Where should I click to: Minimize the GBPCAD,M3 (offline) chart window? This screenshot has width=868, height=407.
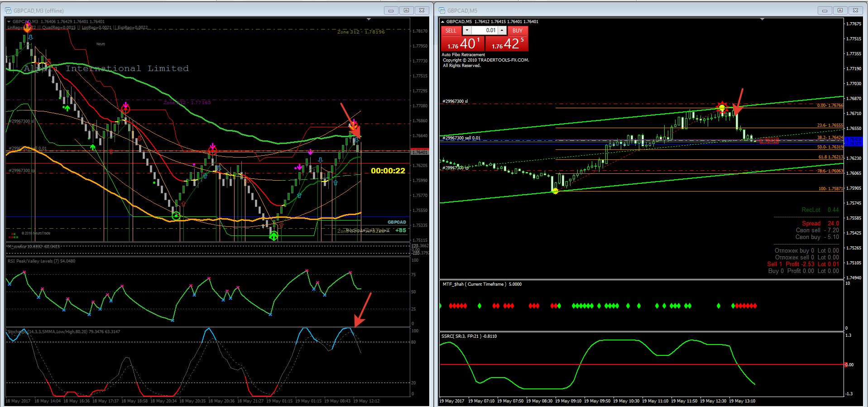click(x=391, y=10)
